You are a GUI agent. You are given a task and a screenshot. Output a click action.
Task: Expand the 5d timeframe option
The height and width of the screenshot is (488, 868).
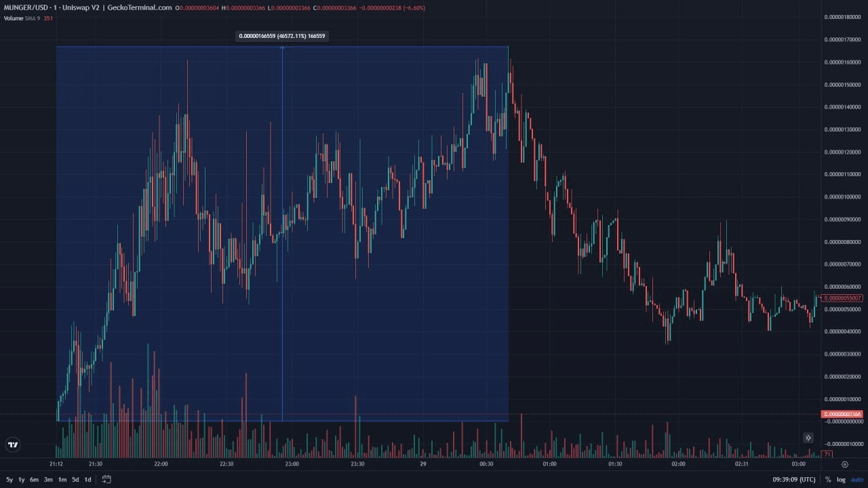[74, 479]
